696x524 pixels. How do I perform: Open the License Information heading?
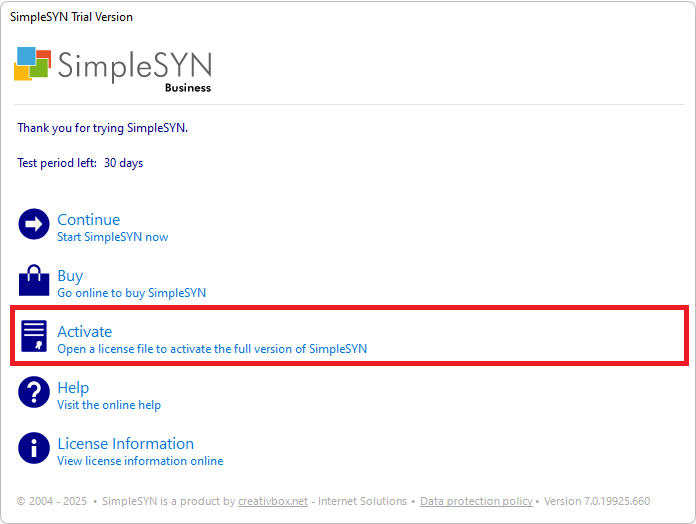pyautogui.click(x=126, y=444)
